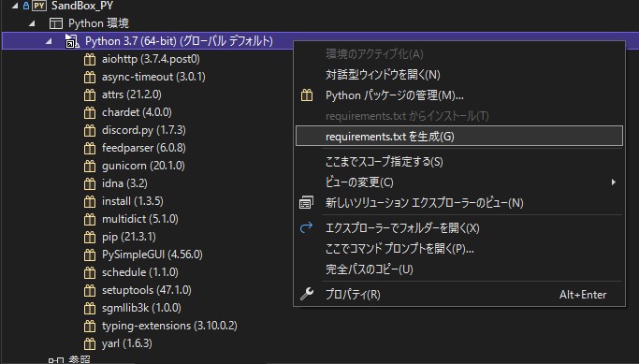Select the discord.py (1.7.3) row
639x364 pixels.
point(144,130)
